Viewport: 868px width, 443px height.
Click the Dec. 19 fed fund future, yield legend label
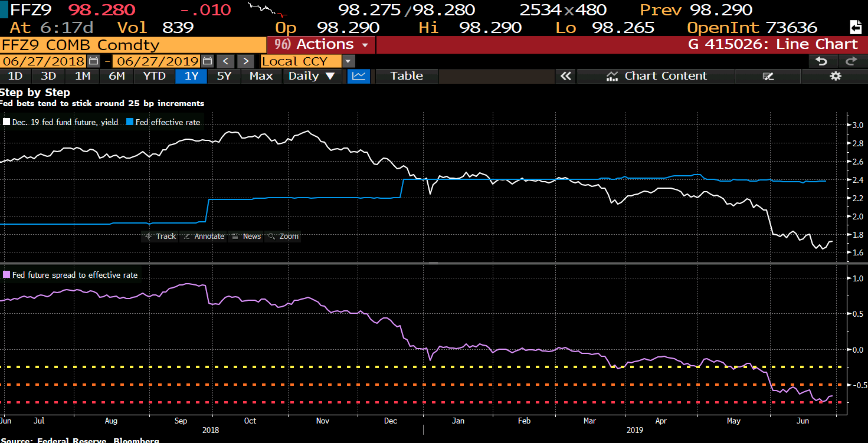click(x=65, y=123)
